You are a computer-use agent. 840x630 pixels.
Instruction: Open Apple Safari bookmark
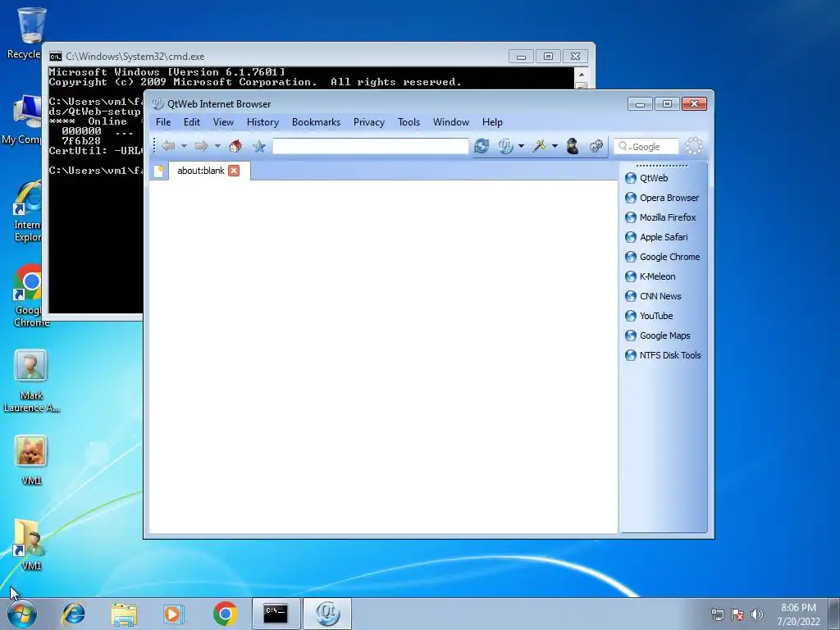(656, 237)
